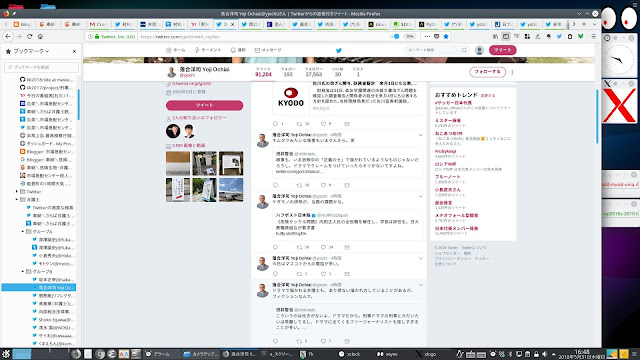Viewport: 640px width, 360px height.
Task: Focus the bookmark search field in sidebar
Action: (x=41, y=67)
